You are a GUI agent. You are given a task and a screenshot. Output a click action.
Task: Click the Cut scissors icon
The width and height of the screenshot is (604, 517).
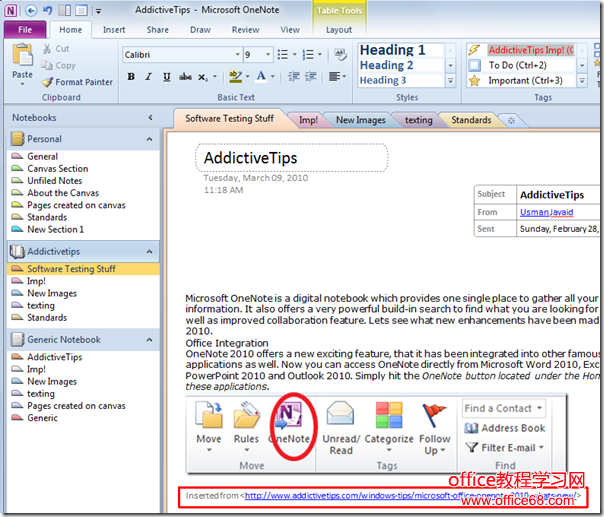(x=47, y=49)
